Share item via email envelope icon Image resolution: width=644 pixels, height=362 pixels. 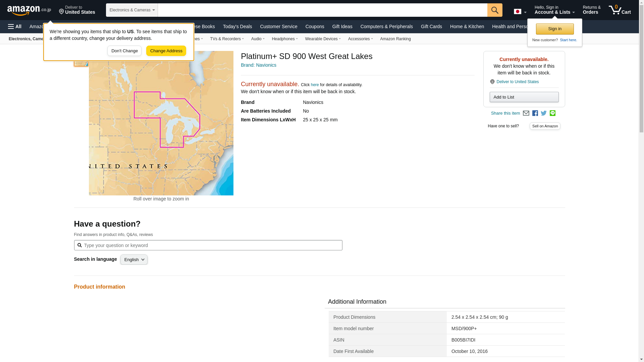[526, 113]
